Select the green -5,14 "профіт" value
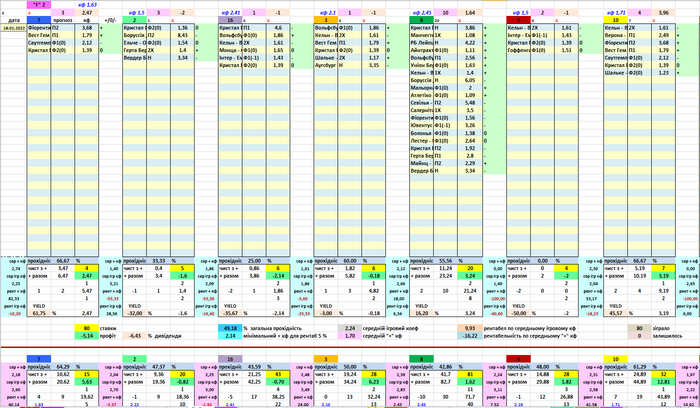The image size is (700, 408). [x=87, y=336]
